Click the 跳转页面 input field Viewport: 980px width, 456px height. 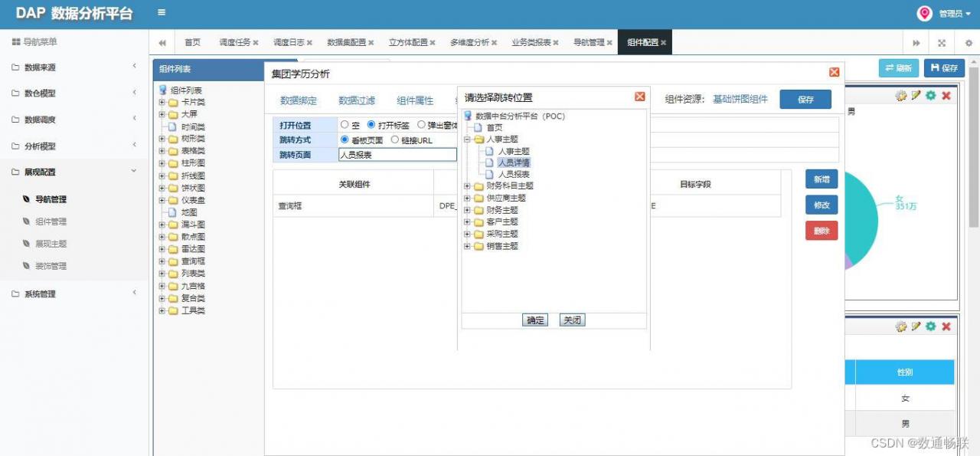coord(397,155)
